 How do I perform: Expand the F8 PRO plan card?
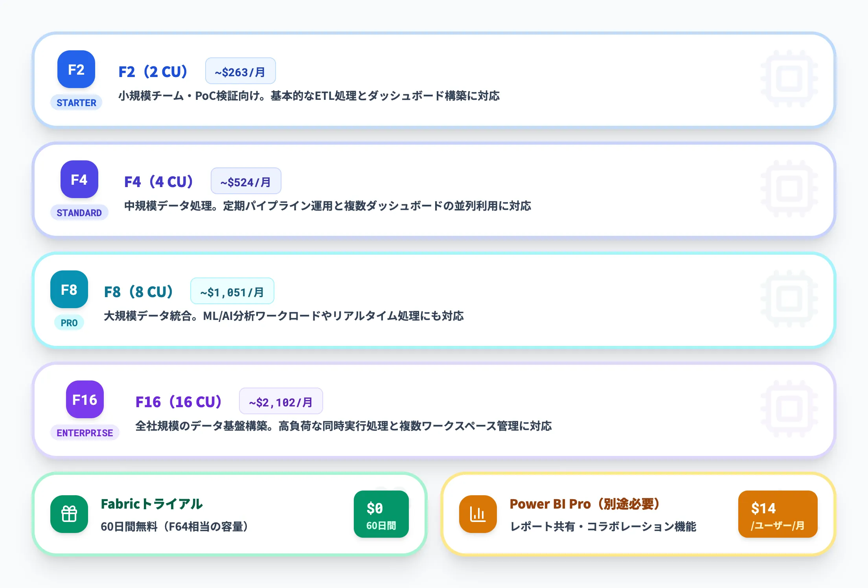[x=432, y=301]
